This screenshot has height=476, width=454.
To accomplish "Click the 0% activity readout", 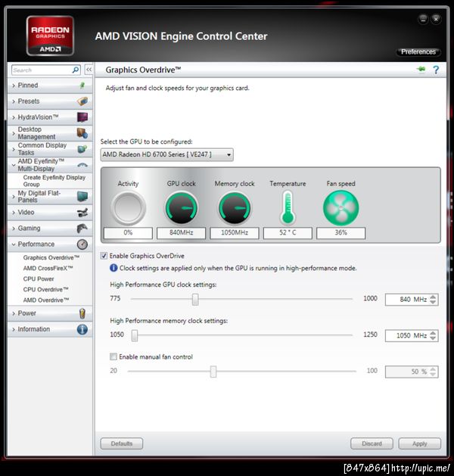I will pyautogui.click(x=128, y=232).
